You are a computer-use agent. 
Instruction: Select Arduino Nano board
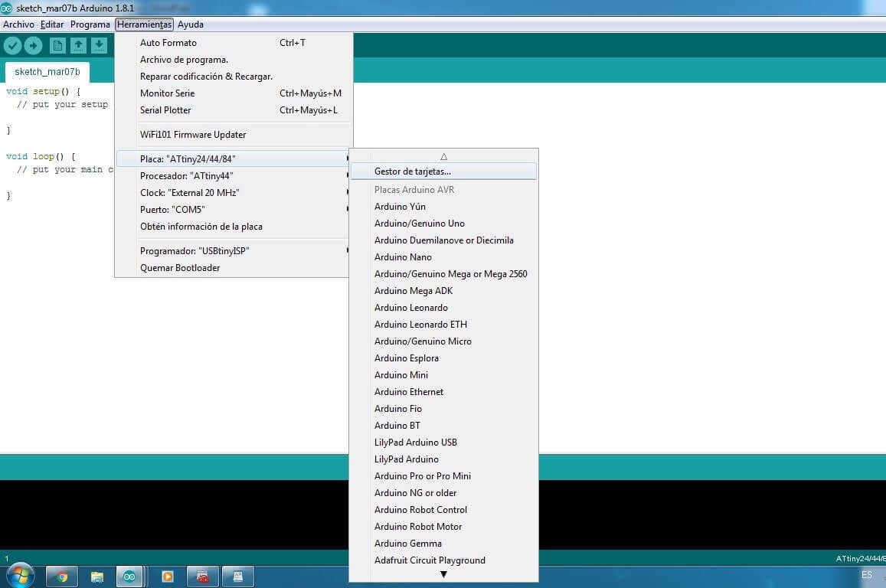click(x=443, y=257)
